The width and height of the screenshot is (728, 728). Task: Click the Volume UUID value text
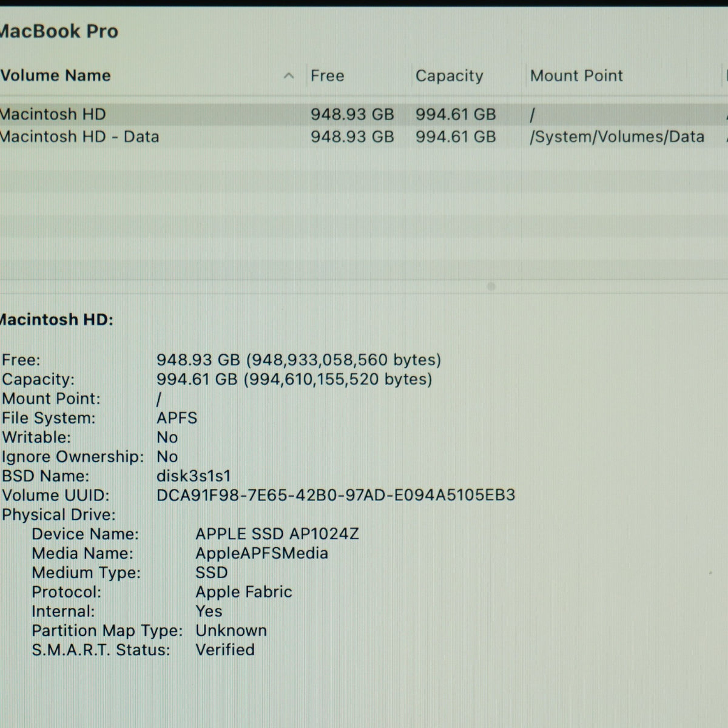[x=336, y=495]
